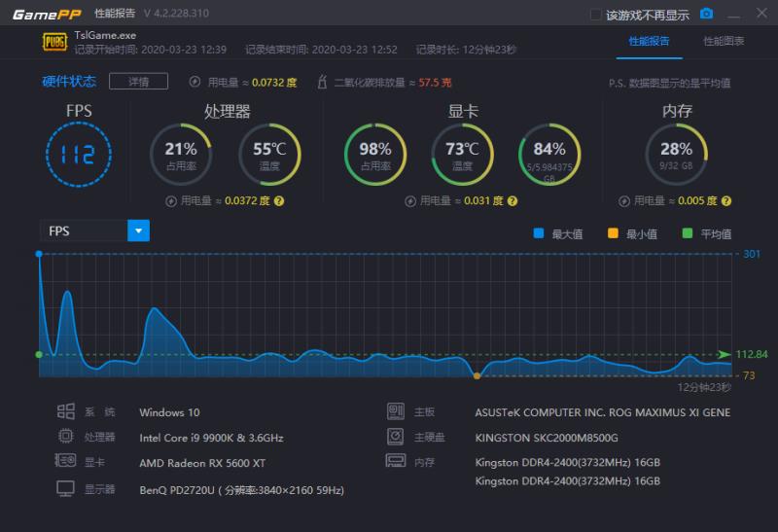The width and height of the screenshot is (778, 532).
Task: Click the orange 最小值 legend swatch
Action: pos(613,233)
